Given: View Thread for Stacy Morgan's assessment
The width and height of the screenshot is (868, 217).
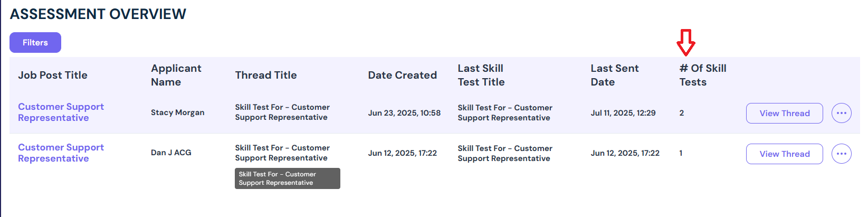Looking at the screenshot, I should coord(784,113).
